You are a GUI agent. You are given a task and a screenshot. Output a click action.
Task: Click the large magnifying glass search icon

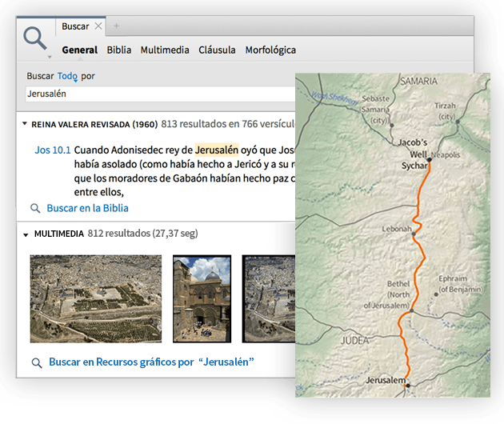click(x=34, y=38)
